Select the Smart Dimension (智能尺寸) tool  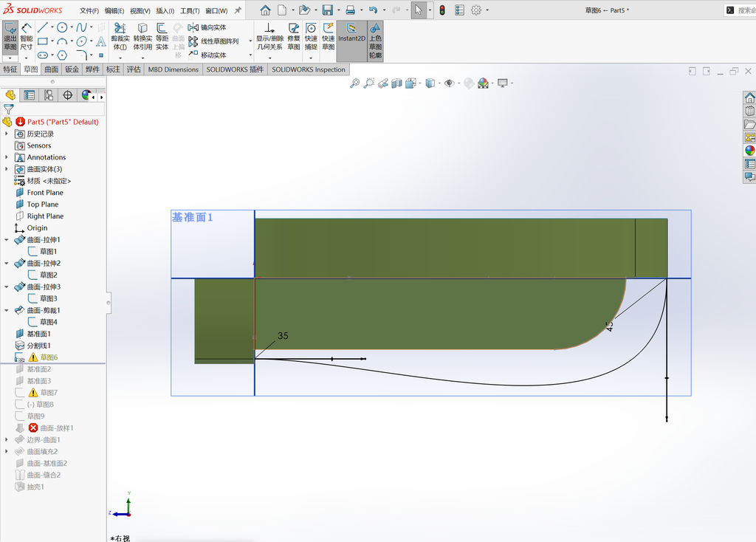tap(27, 37)
